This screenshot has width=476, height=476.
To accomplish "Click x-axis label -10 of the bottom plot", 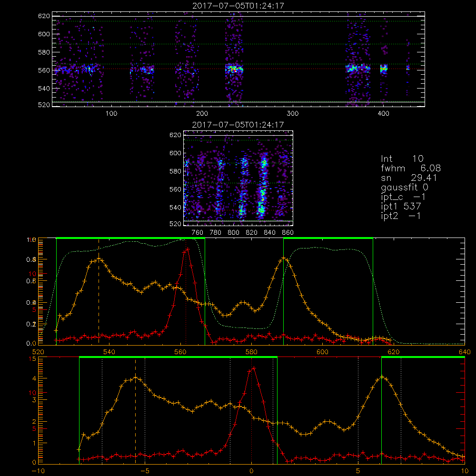I will pos(38,471).
